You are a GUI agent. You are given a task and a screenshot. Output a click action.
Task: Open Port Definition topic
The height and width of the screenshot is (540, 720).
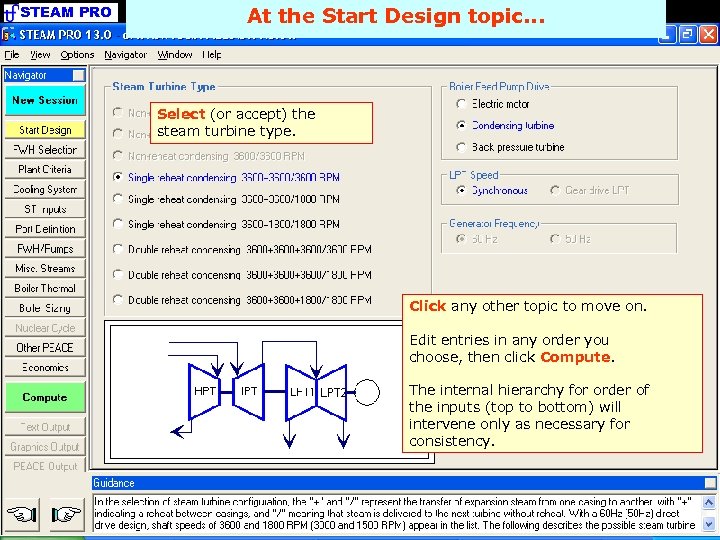pyautogui.click(x=45, y=229)
